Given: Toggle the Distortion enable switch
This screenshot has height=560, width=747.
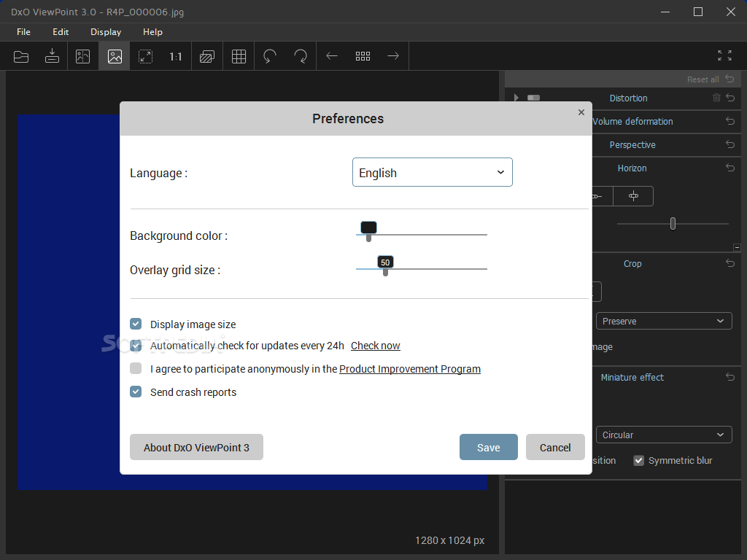Looking at the screenshot, I should (533, 98).
